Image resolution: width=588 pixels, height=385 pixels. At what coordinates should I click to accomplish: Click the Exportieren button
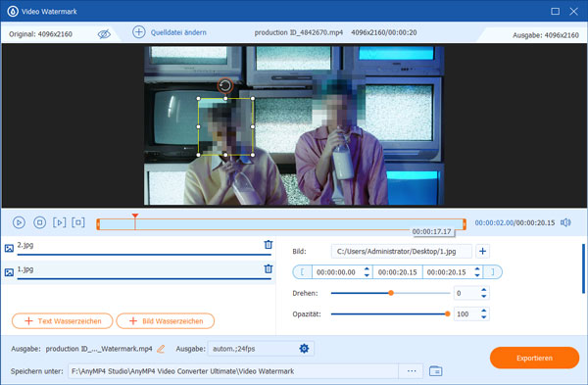click(x=534, y=358)
